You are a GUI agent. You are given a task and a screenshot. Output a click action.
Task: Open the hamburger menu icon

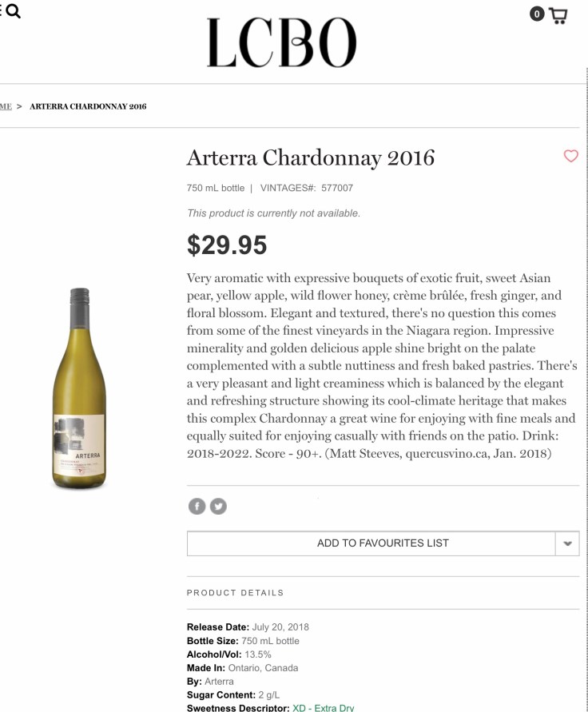tap(2, 11)
